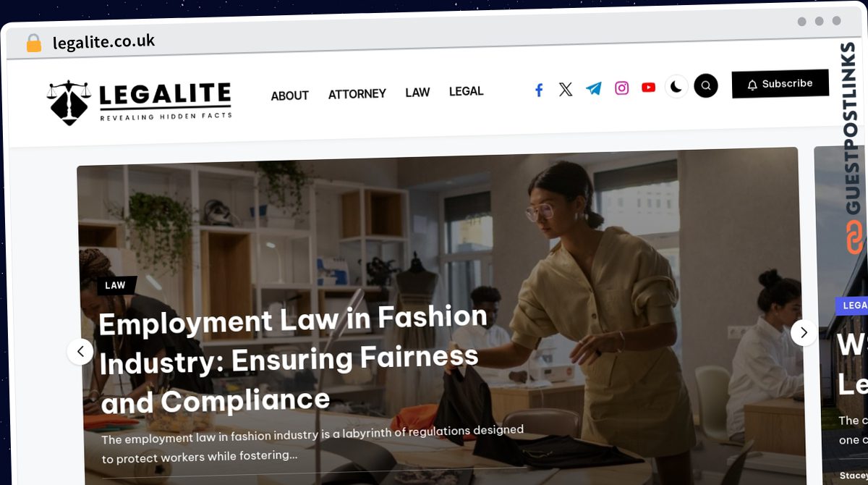Open the YouTube social icon
This screenshot has height=485, width=868.
pyautogui.click(x=649, y=87)
